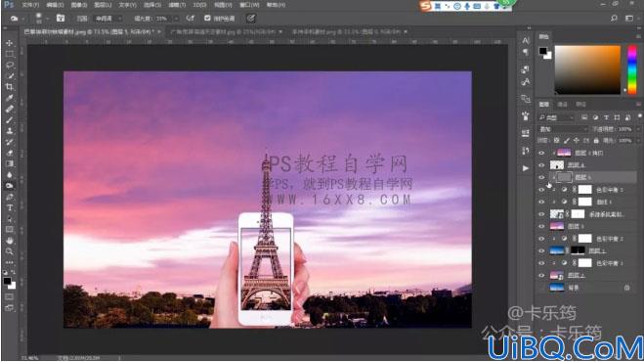Image resolution: width=644 pixels, height=362 pixels.
Task: Select the Eraser tool
Action: pos(10,153)
